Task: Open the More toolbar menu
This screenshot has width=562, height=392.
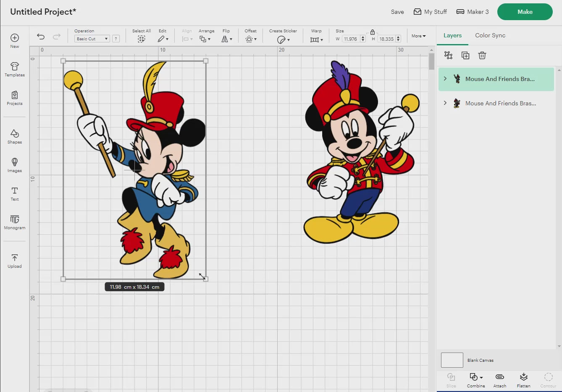Action: 418,36
